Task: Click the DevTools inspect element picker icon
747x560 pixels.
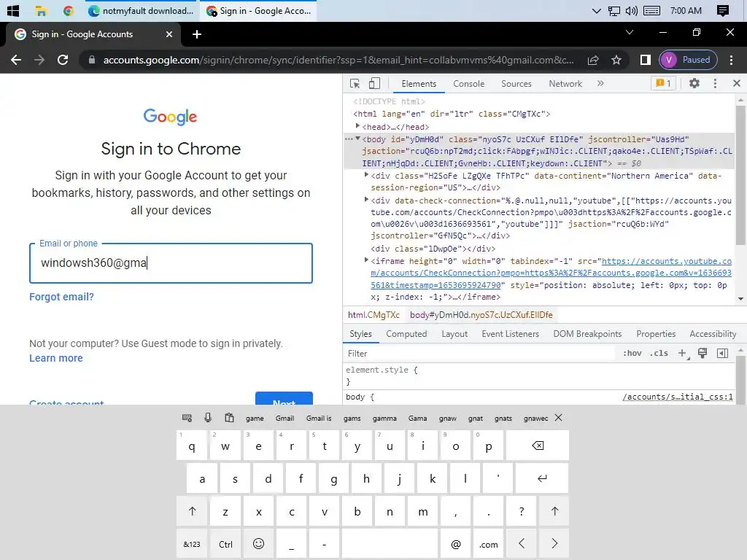Action: tap(355, 83)
